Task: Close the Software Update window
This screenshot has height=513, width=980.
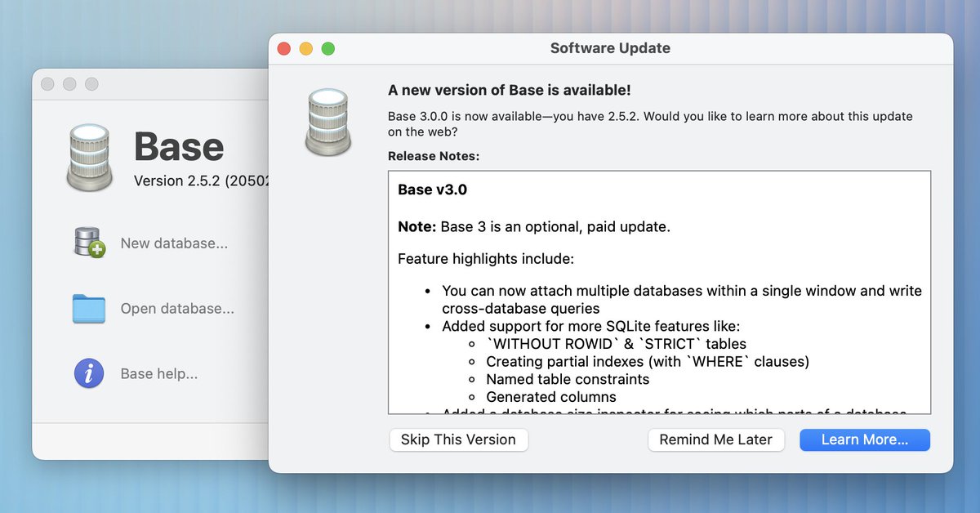Action: click(284, 49)
